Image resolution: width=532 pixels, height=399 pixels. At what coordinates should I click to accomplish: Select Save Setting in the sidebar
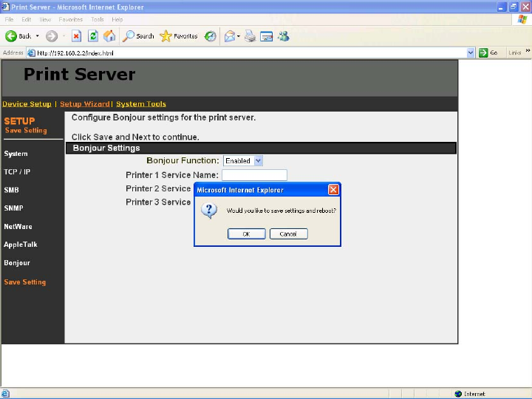[25, 282]
